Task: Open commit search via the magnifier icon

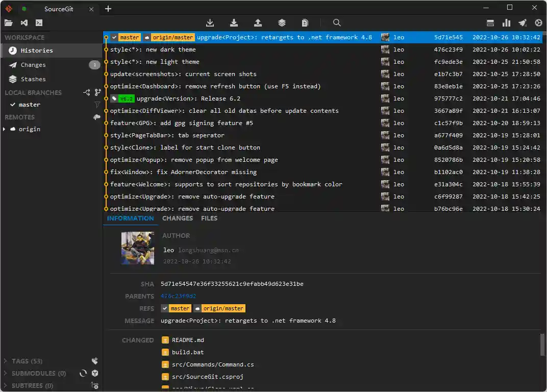Action: coord(337,23)
